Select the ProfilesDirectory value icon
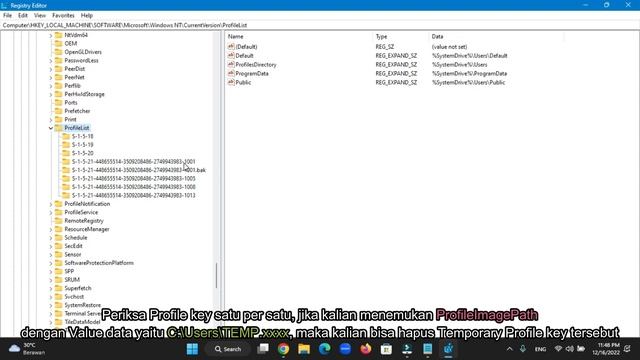Image resolution: width=640 pixels, height=360 pixels. click(231, 64)
